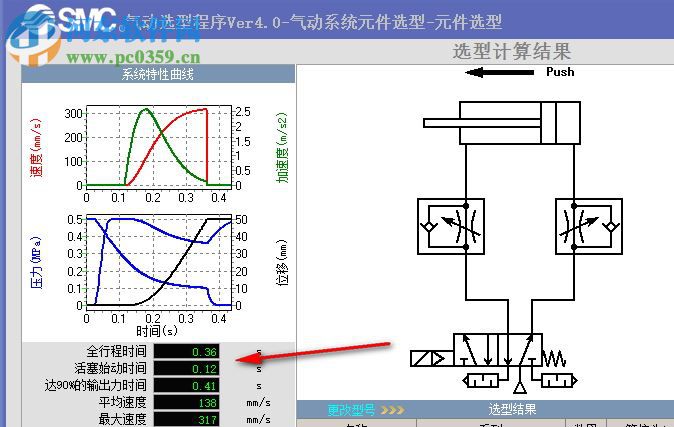Click the 速度(mm/s) axis label
The width and height of the screenshot is (674, 427).
tap(36, 147)
